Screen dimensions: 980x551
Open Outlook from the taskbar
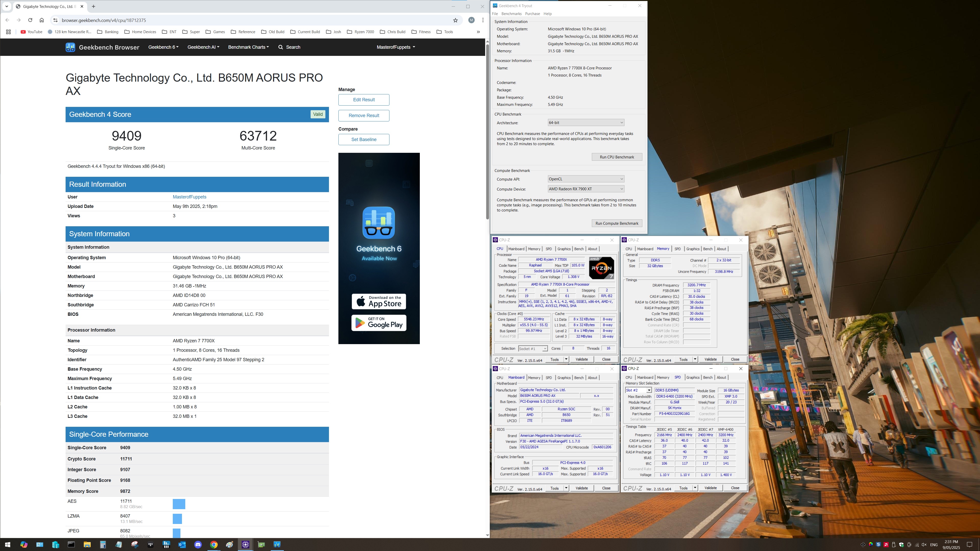(x=182, y=545)
